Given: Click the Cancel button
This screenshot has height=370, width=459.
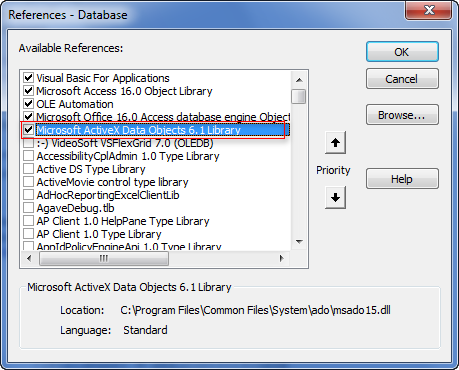Looking at the screenshot, I should pyautogui.click(x=402, y=79).
